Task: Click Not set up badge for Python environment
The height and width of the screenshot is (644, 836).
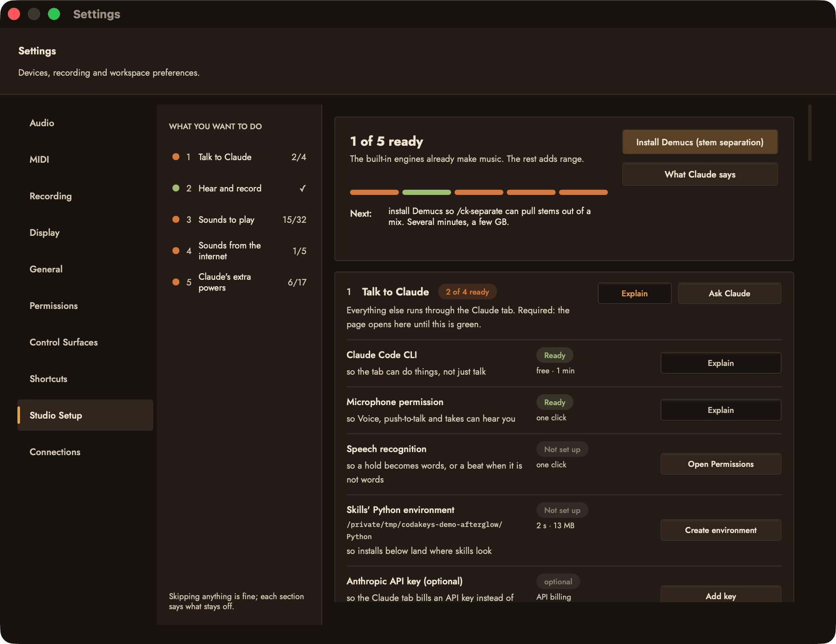Action: coord(562,510)
